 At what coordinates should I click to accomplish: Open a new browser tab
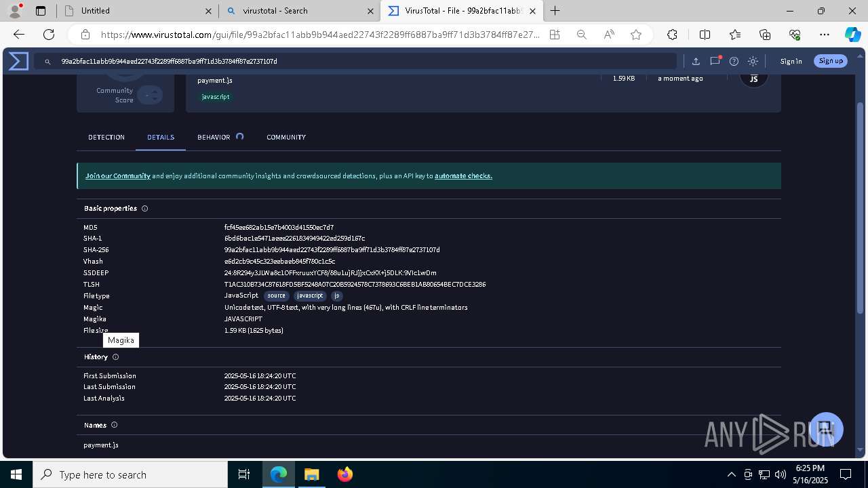[555, 11]
